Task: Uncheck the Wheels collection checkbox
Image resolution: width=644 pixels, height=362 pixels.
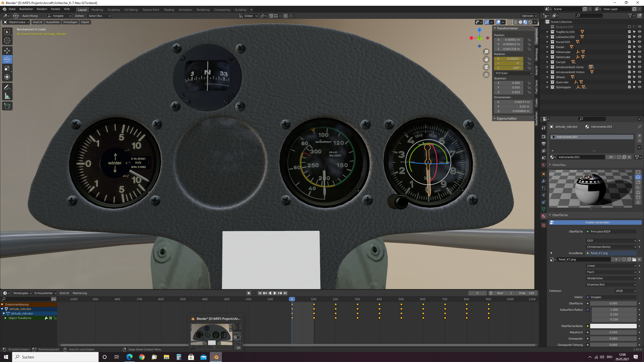Action: pos(629,77)
